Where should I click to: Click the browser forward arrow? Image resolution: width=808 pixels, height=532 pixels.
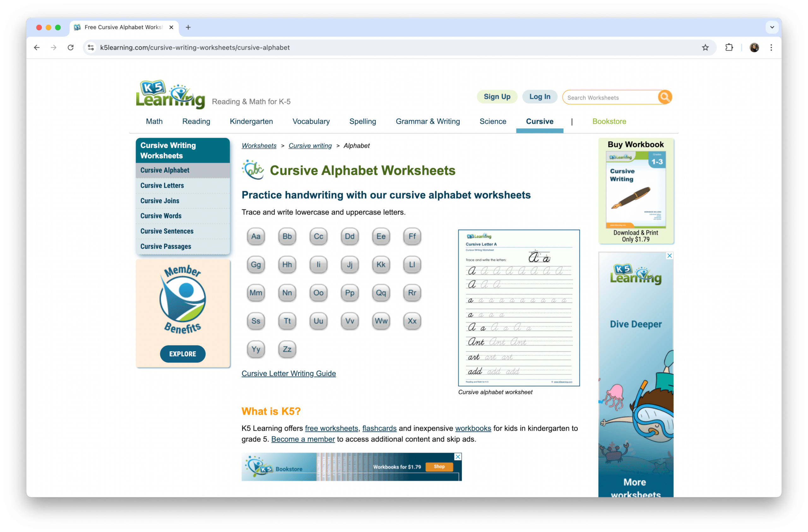(x=53, y=48)
